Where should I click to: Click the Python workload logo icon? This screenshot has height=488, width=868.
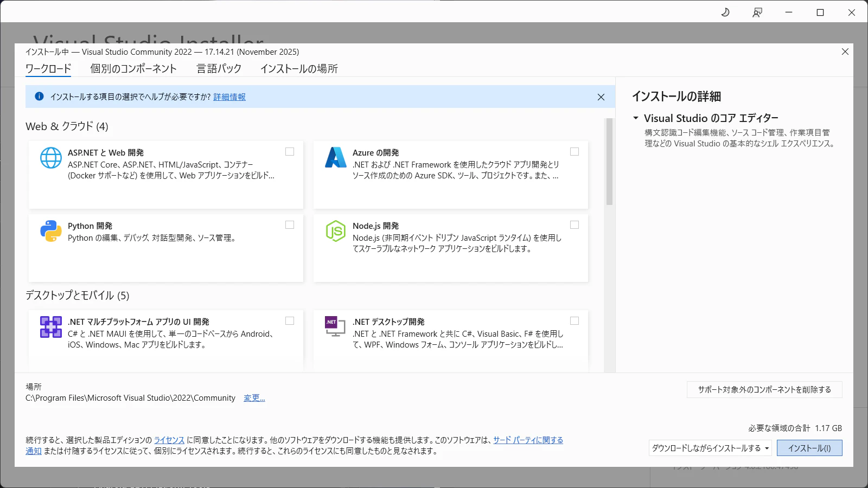coord(51,231)
